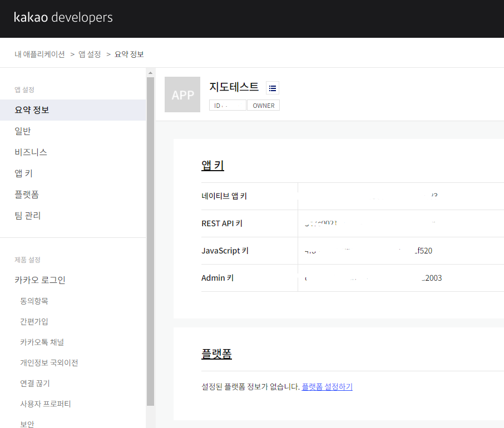The image size is (504, 428).
Task: Click the 앱 설정 sidebar section header
Action: click(x=24, y=89)
